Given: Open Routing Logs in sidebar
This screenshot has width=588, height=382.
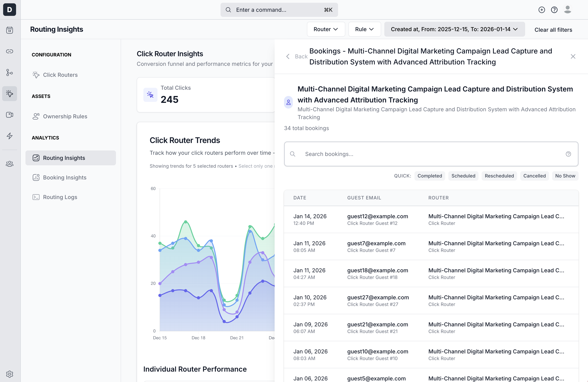Looking at the screenshot, I should 60,197.
